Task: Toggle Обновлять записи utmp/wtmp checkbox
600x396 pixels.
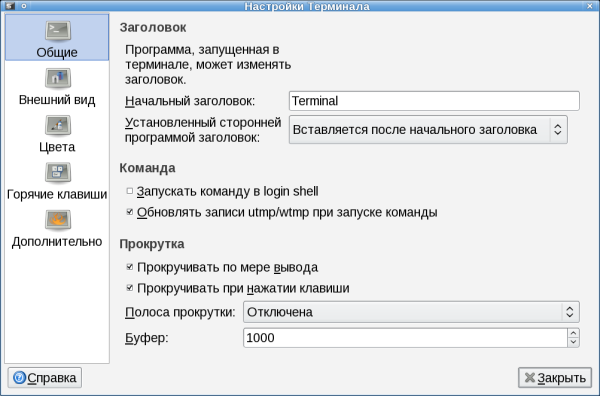Action: click(x=130, y=212)
